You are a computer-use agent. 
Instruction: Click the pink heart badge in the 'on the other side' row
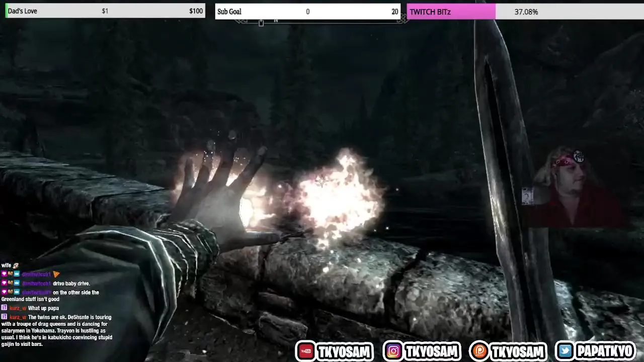(4, 292)
